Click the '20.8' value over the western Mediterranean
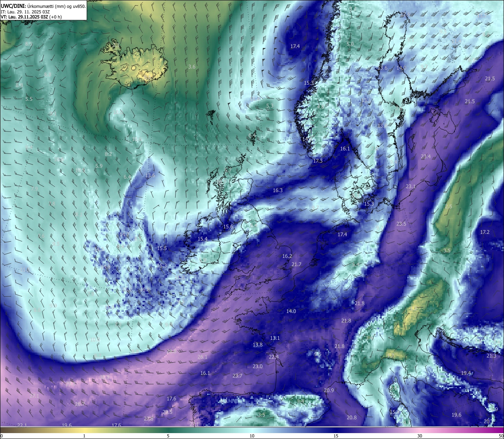Image resolution: width=504 pixels, height=439 pixels. tap(352, 417)
